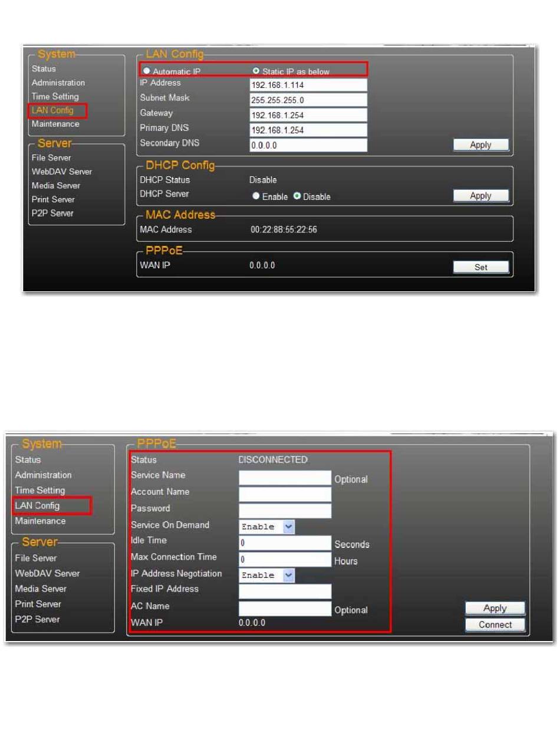This screenshot has height=736, width=560.
Task: Focus the Gateway field
Action: coord(308,115)
